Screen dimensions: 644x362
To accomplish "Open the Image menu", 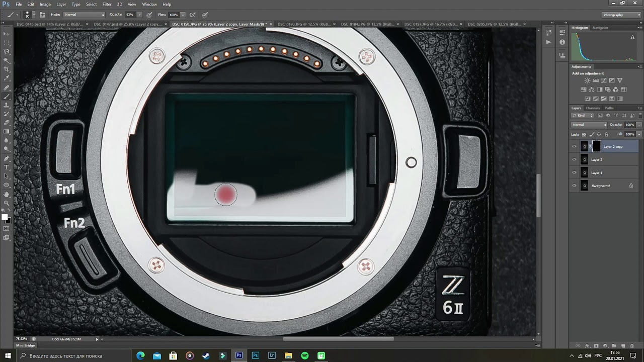I will pos(45,4).
